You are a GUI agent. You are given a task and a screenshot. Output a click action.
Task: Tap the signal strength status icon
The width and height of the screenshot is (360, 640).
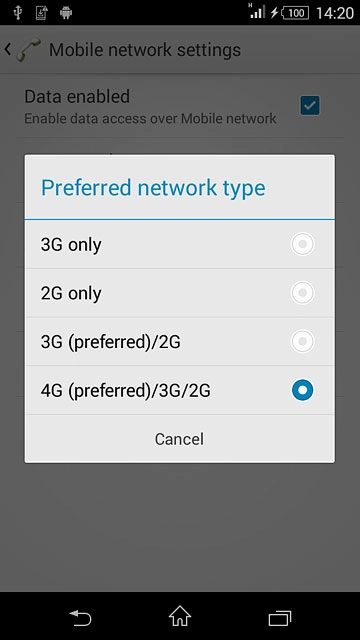pos(257,11)
